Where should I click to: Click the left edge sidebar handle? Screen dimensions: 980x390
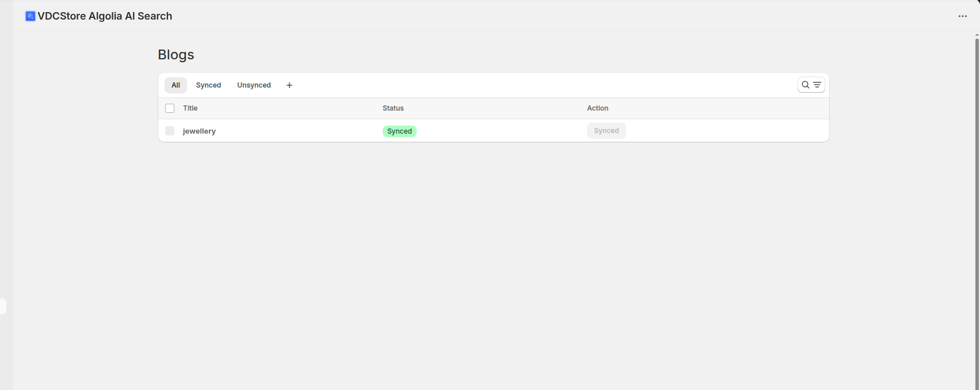click(x=3, y=306)
